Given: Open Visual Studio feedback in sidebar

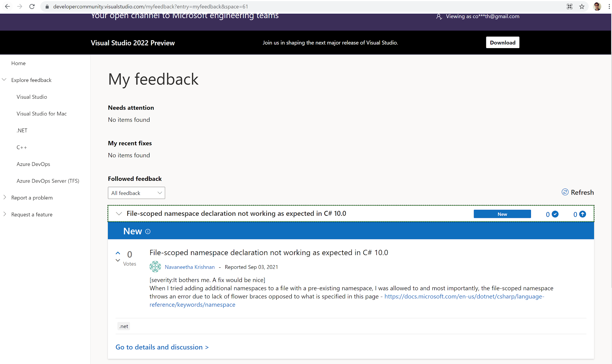Looking at the screenshot, I should [32, 97].
